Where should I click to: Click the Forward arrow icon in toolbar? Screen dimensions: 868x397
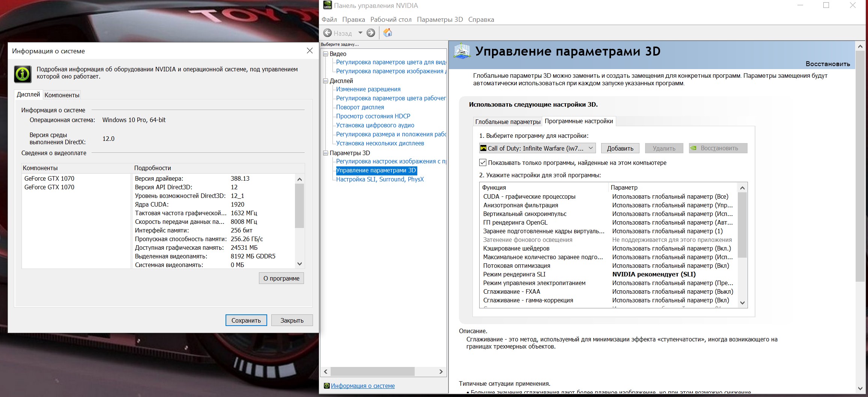tap(371, 33)
